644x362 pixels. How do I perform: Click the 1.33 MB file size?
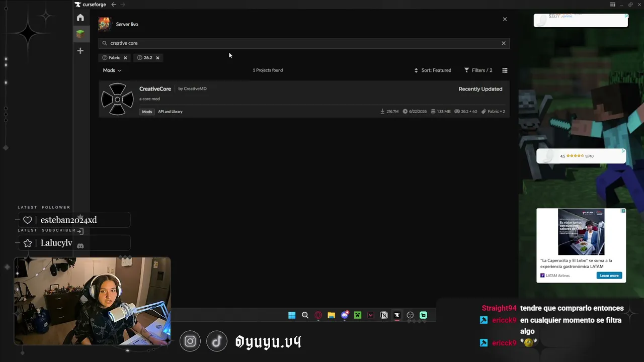441,112
